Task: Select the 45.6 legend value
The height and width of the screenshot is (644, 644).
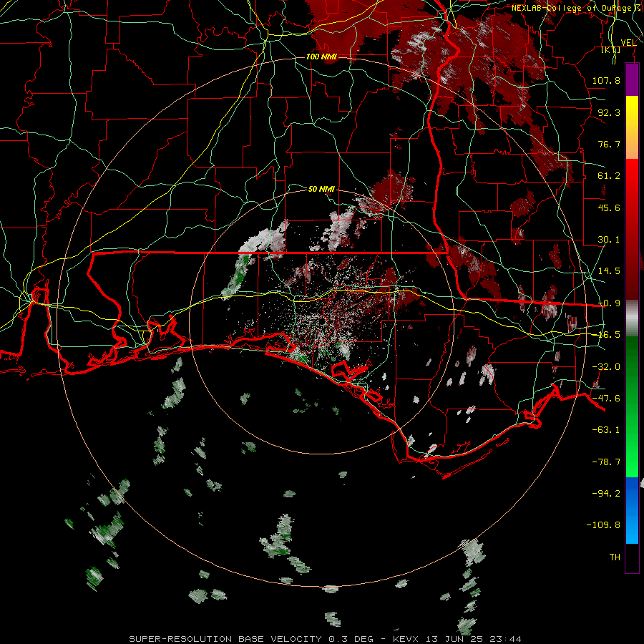Action: coord(609,208)
